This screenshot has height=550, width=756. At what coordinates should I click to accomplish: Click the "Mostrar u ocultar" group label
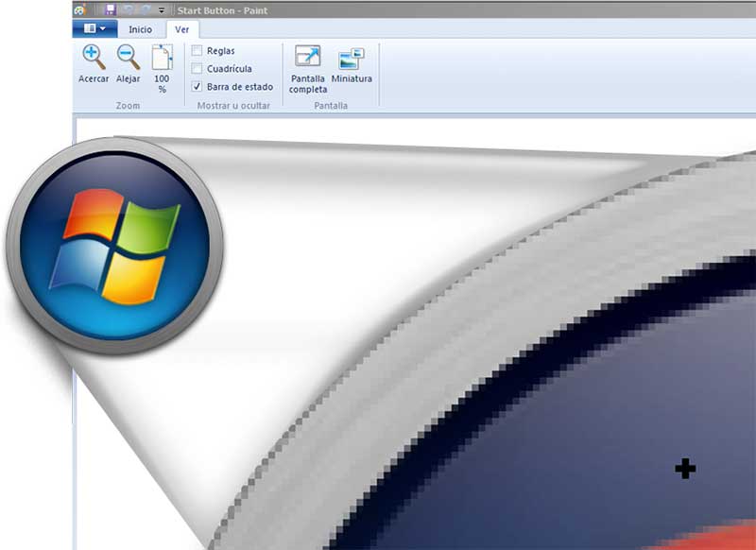233,106
